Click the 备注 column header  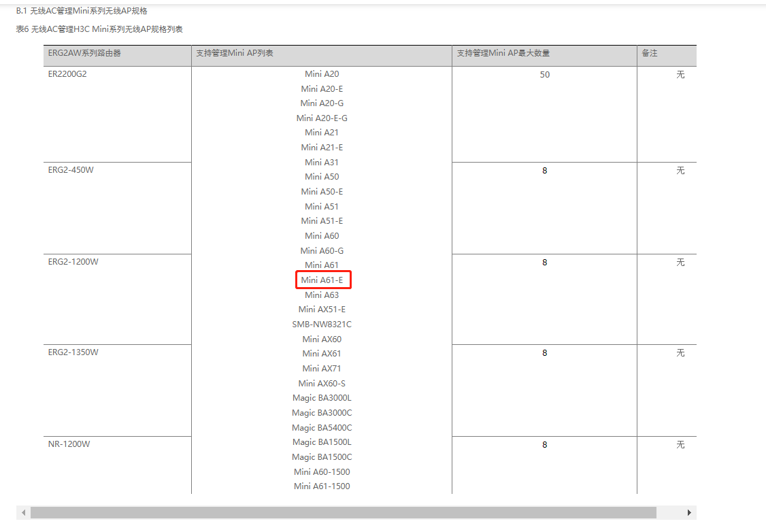(667, 56)
